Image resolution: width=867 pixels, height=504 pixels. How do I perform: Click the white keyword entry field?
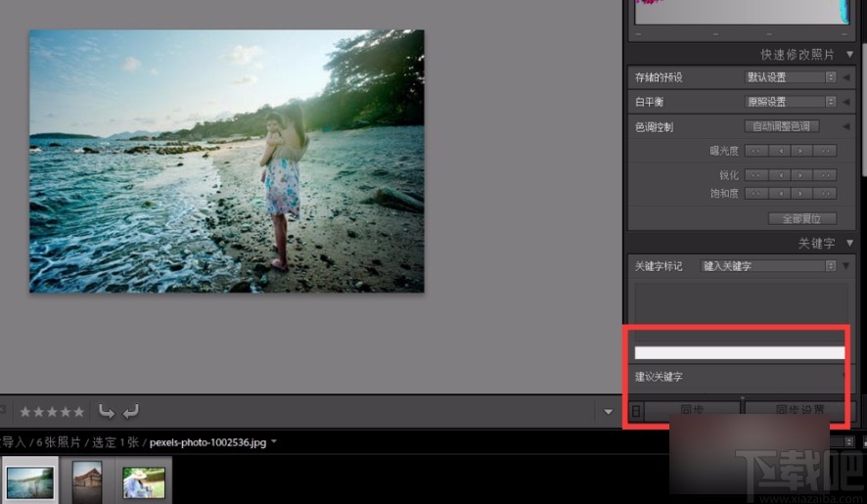click(740, 353)
